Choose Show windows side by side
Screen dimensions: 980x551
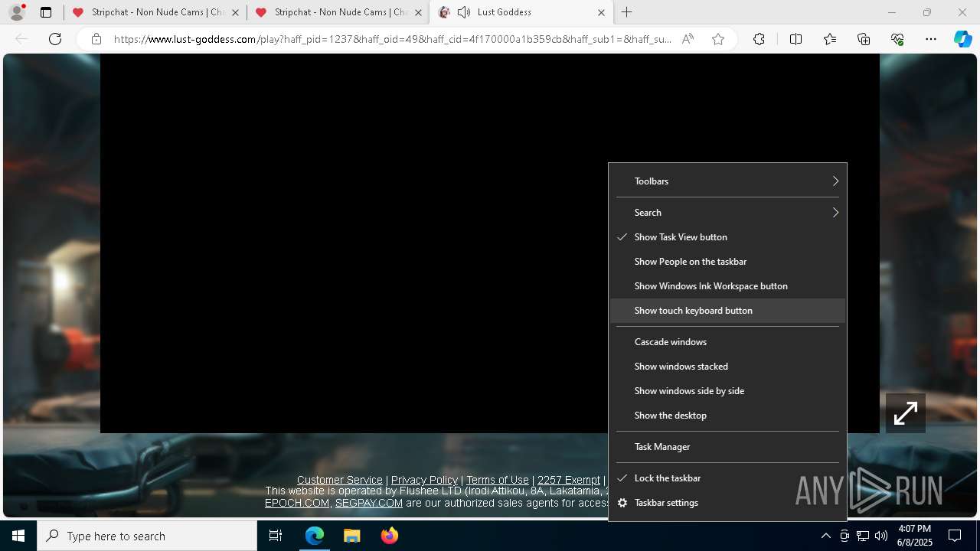(727, 391)
